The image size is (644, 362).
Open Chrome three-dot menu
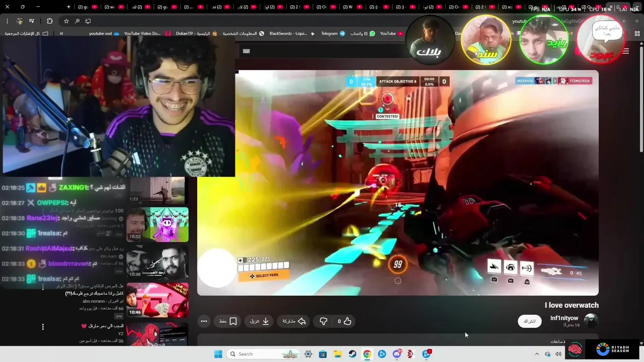[7, 21]
